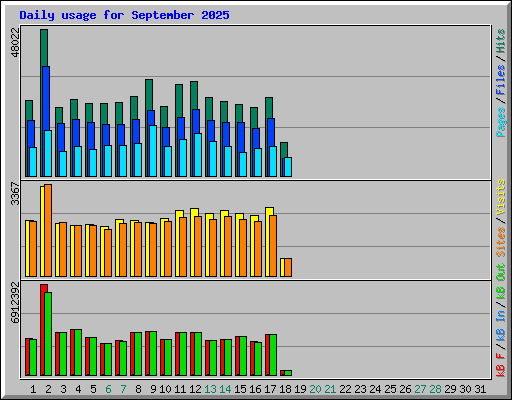Screen dimensions: 512x400
Task: Click the orange Sites bar for day 2
Action: point(48,230)
